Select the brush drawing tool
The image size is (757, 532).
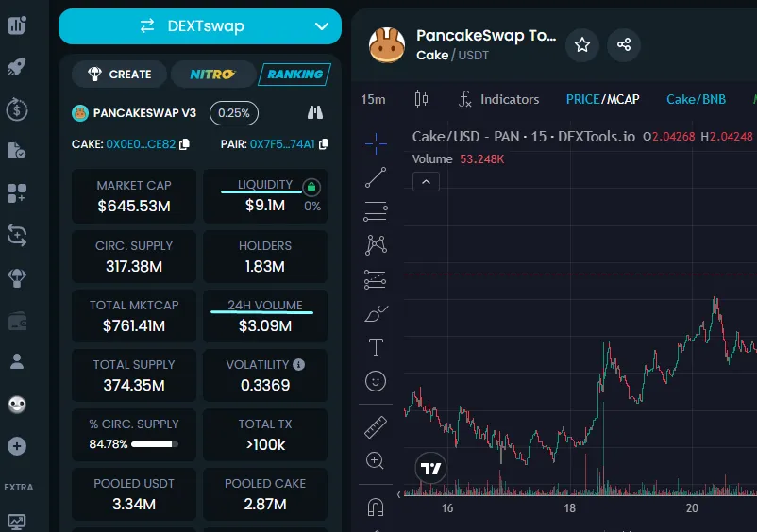[376, 313]
